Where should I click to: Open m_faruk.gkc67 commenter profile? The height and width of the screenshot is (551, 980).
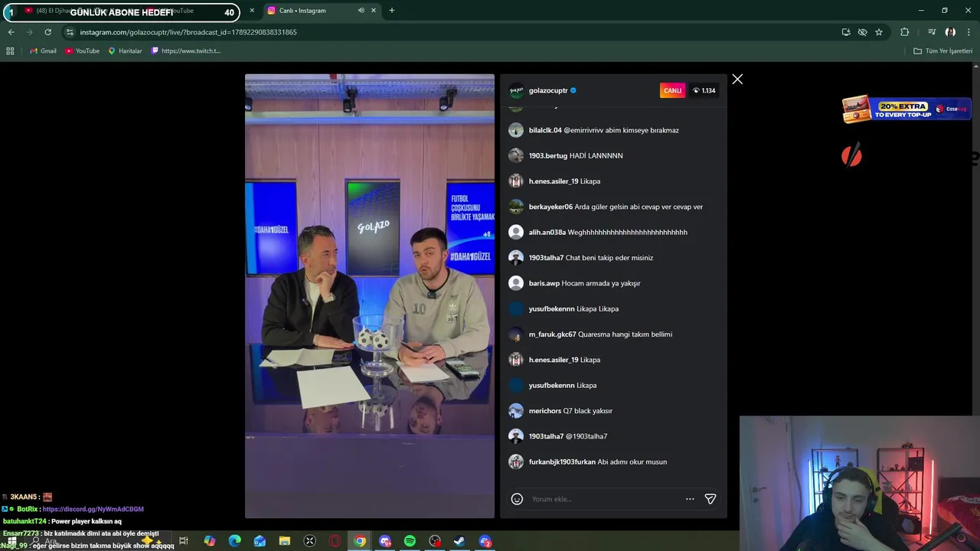click(x=552, y=334)
